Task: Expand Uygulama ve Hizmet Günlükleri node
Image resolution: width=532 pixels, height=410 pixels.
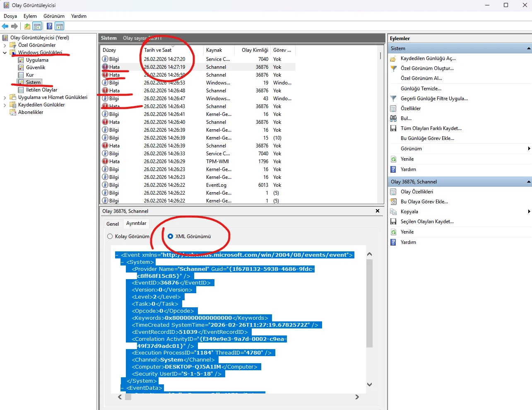Action: click(x=5, y=97)
